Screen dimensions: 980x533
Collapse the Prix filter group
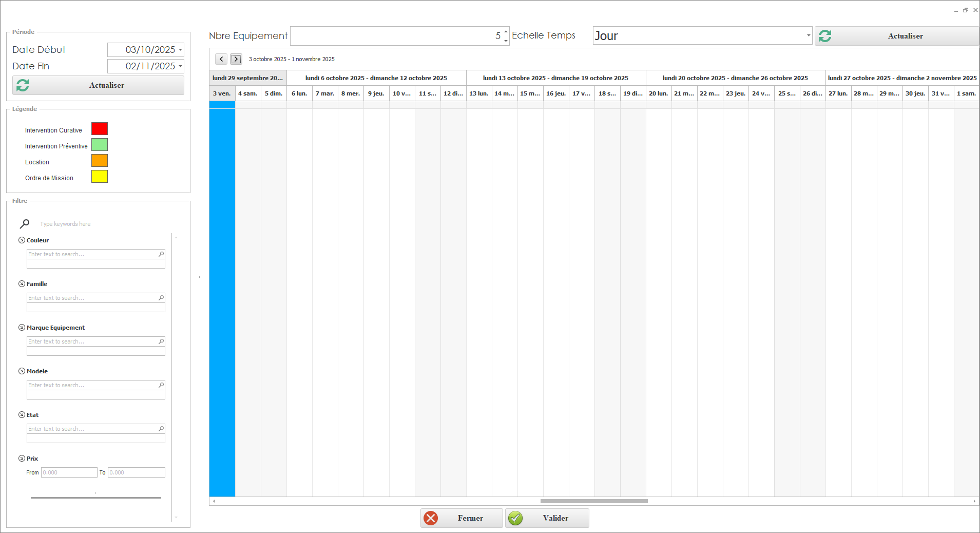22,459
